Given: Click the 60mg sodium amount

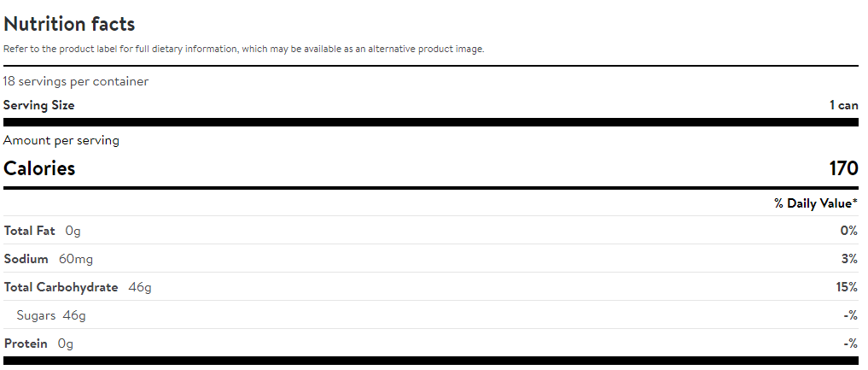Looking at the screenshot, I should pos(76,259).
